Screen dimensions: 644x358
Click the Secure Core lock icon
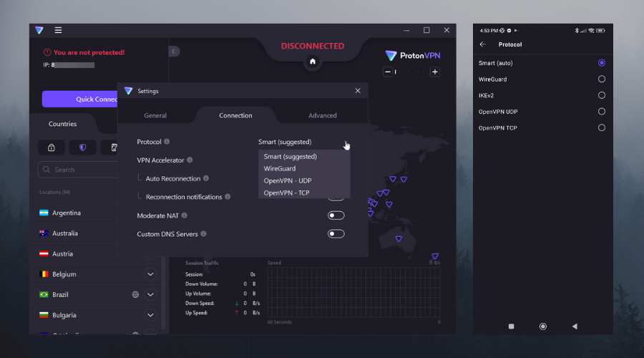coord(52,147)
